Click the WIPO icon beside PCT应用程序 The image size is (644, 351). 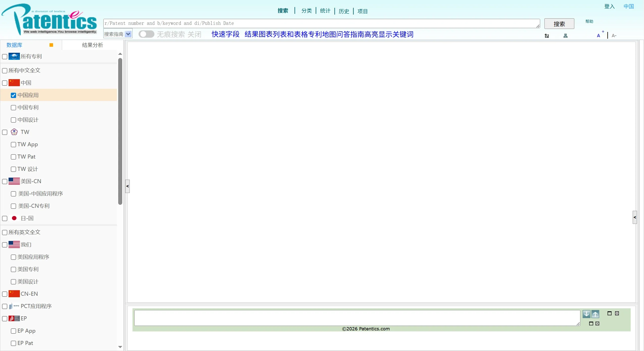(x=14, y=306)
